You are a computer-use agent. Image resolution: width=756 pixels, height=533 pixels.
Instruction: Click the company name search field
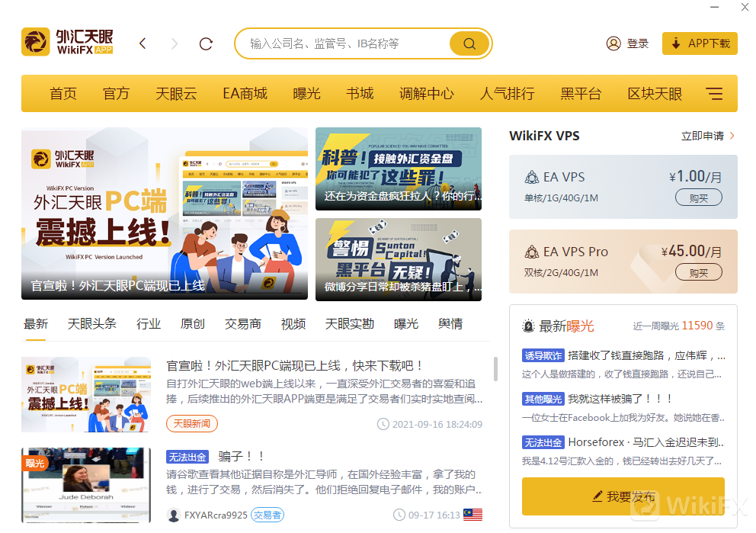(x=347, y=43)
